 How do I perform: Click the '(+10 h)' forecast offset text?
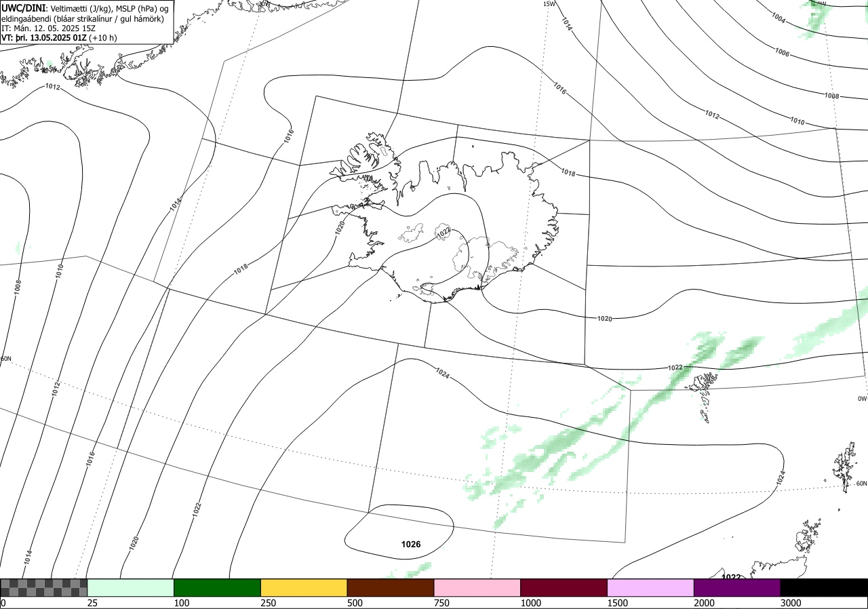click(x=102, y=38)
